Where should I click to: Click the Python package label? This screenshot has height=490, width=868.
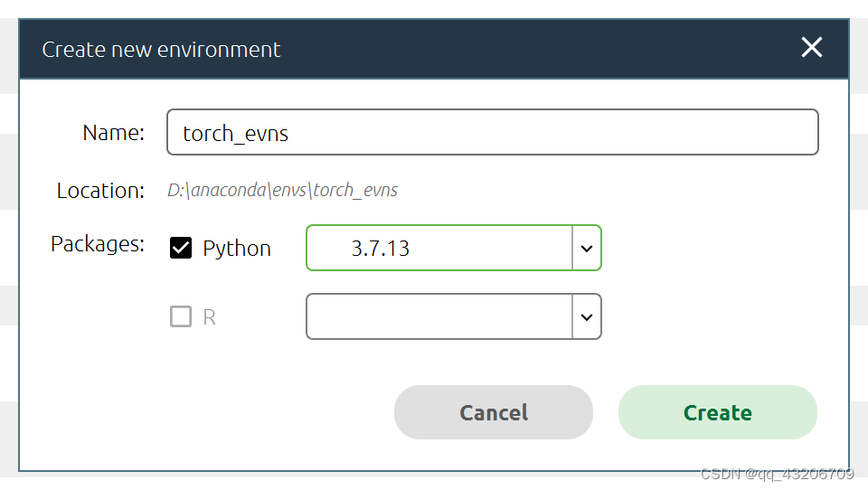point(237,249)
